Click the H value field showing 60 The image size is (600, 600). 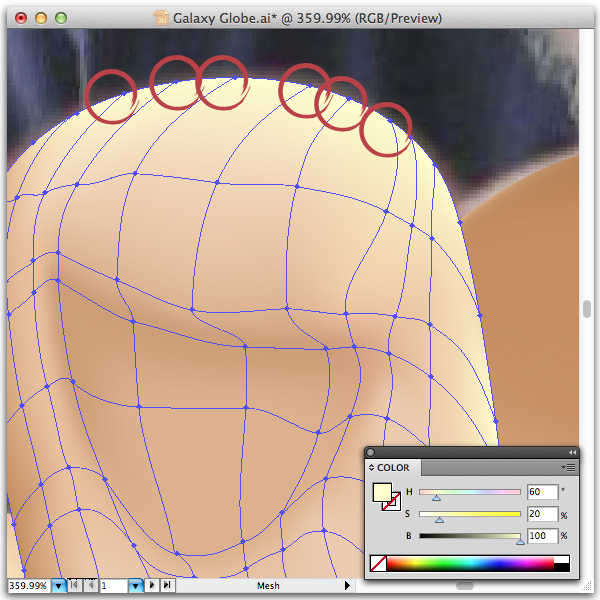(x=543, y=492)
